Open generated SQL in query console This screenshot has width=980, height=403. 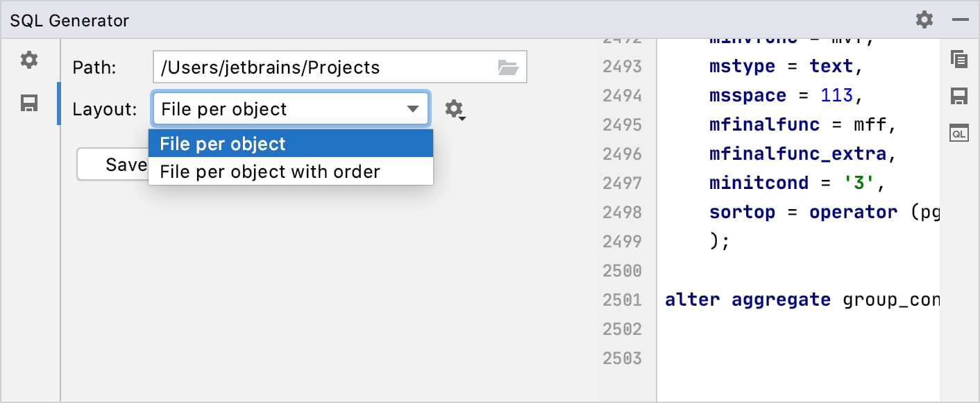coord(958,133)
